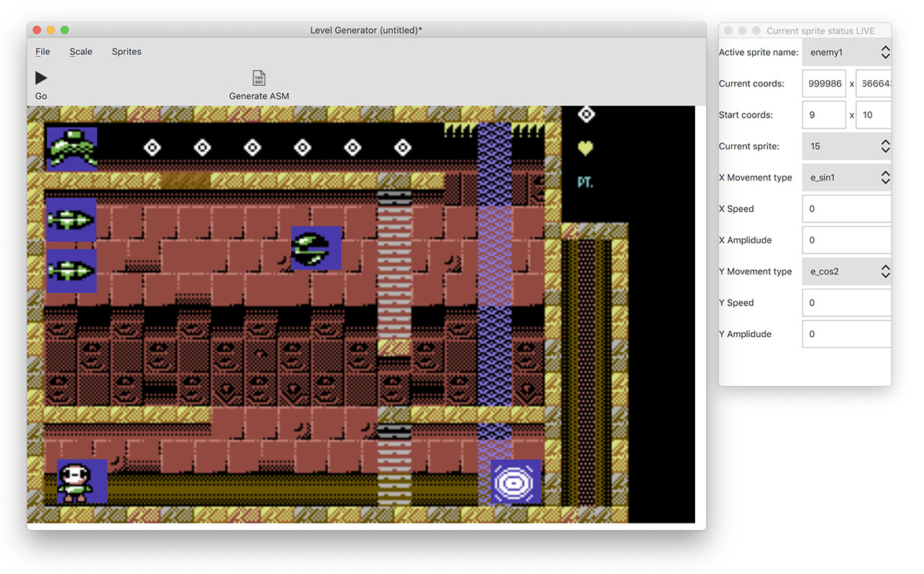Open the File menu
Viewport: 924px width, 574px height.
click(x=43, y=51)
